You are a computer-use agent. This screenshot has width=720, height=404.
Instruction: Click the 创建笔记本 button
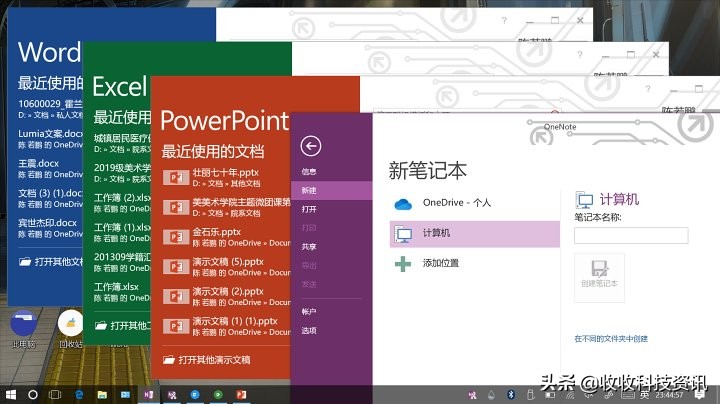point(599,277)
